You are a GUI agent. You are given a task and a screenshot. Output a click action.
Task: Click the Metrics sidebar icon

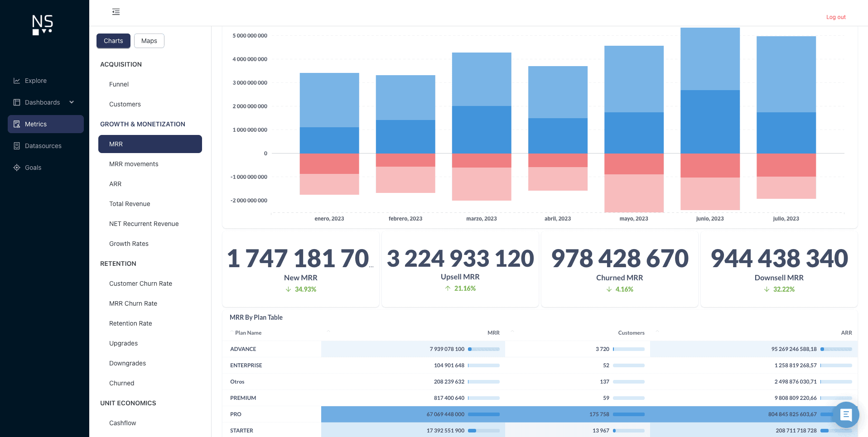(17, 124)
